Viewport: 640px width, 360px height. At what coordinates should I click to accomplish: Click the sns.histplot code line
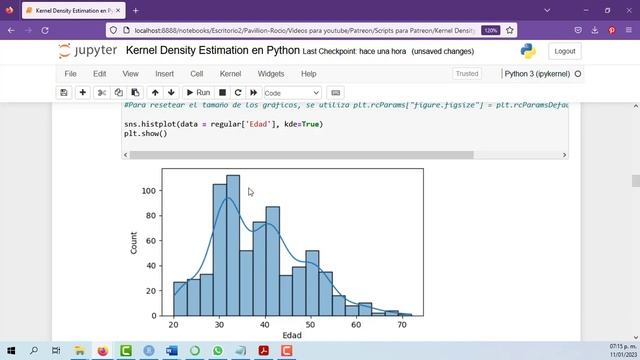point(224,124)
